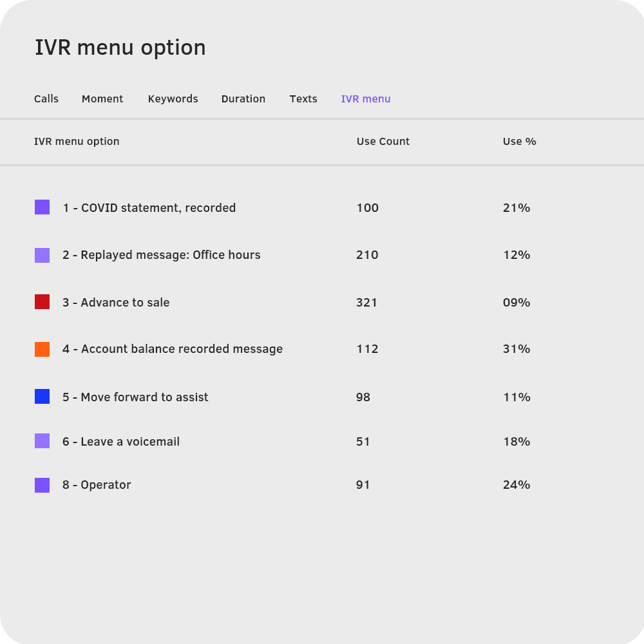The height and width of the screenshot is (644, 644).
Task: Open the Moment tab
Action: pyautogui.click(x=102, y=99)
